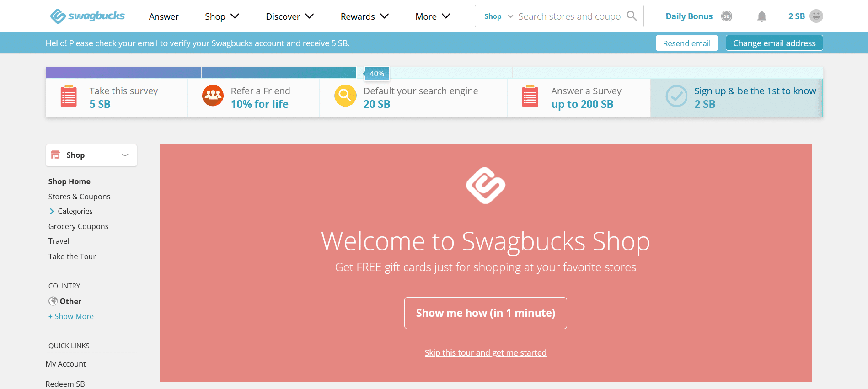The width and height of the screenshot is (868, 389).
Task: Click Refer a Friend 10% for life
Action: coord(253,97)
